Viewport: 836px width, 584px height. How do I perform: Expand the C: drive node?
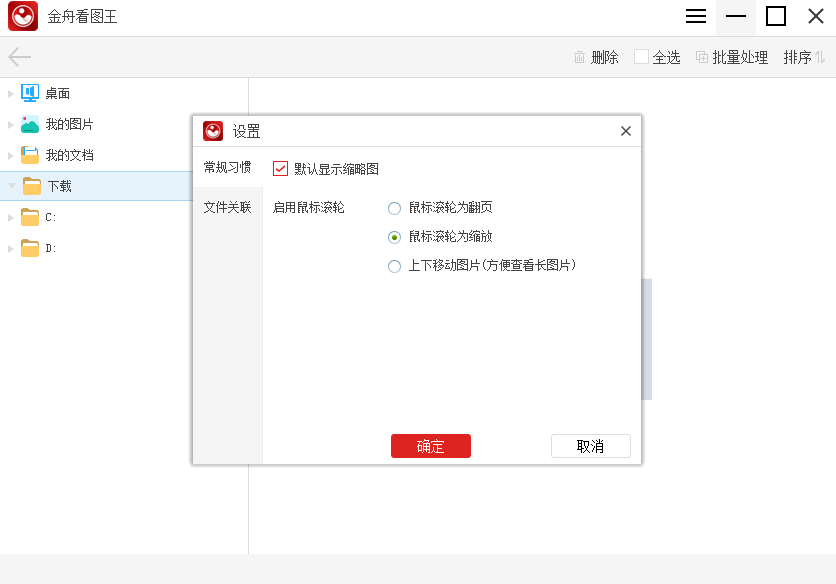point(10,217)
